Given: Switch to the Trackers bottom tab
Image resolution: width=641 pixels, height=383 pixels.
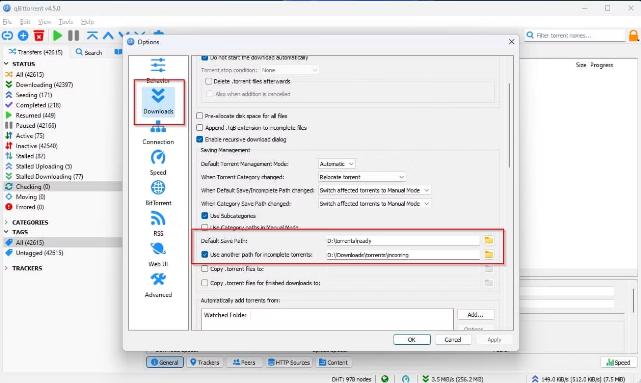Looking at the screenshot, I should coord(204,362).
